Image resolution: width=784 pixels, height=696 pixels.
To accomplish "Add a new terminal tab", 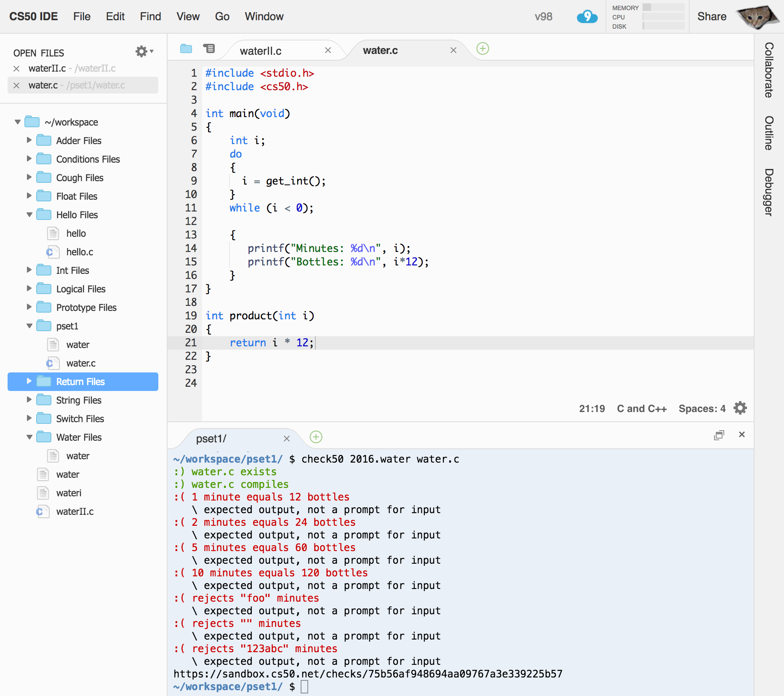I will (316, 437).
